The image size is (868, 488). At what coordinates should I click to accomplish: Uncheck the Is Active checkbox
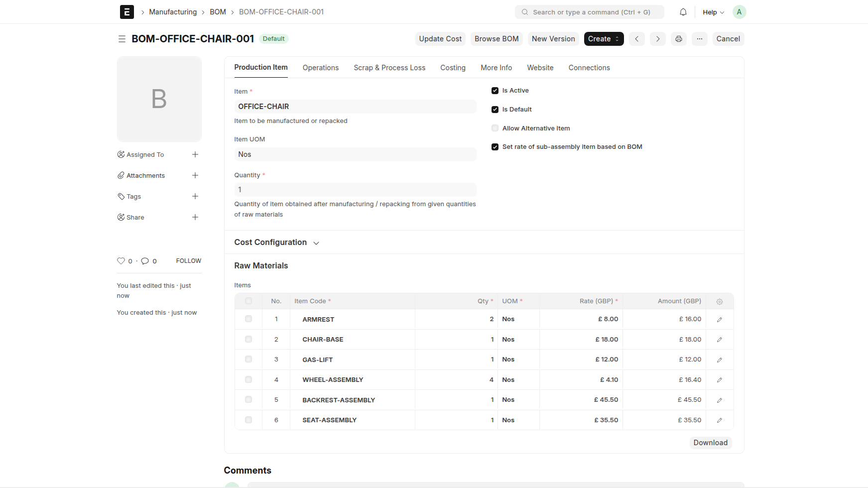click(495, 91)
